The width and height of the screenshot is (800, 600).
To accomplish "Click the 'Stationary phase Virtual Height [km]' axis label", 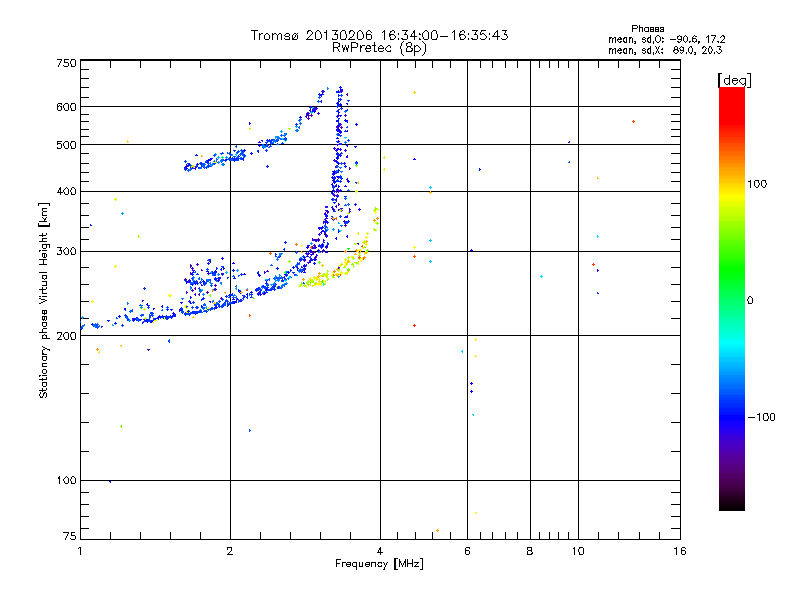I will (x=44, y=300).
